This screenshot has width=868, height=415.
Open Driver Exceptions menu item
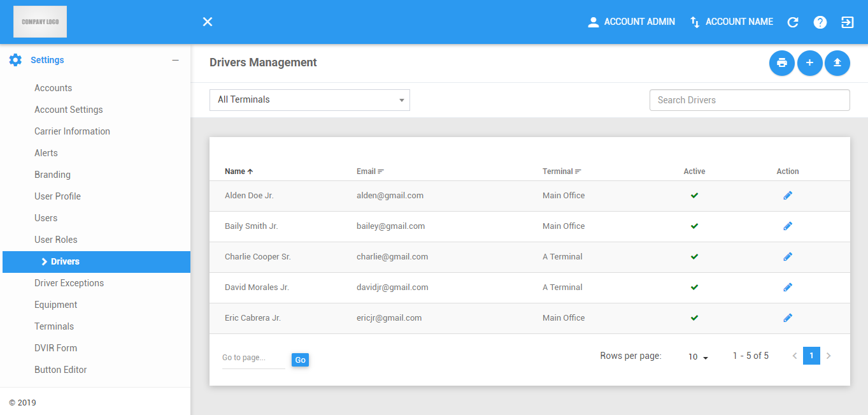69,283
